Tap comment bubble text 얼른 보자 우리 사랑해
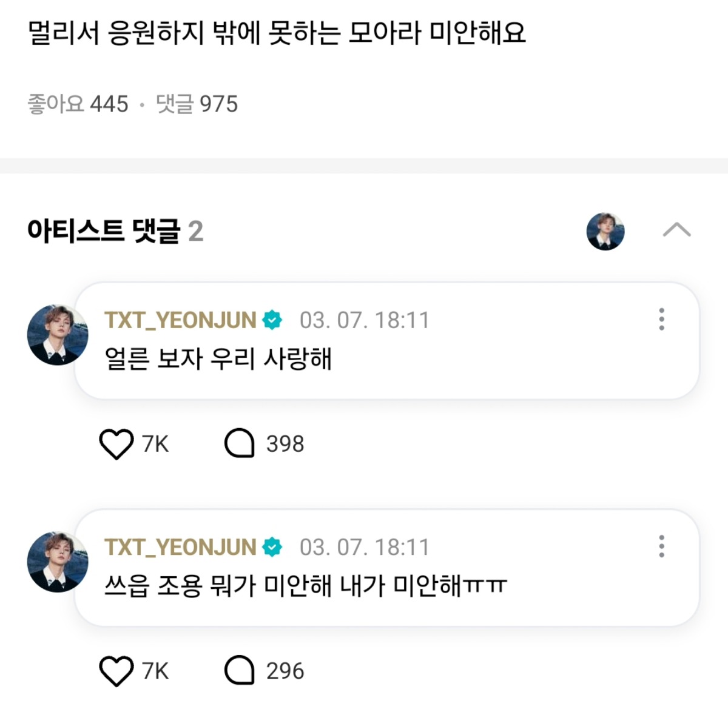The height and width of the screenshot is (712, 728). (x=218, y=358)
